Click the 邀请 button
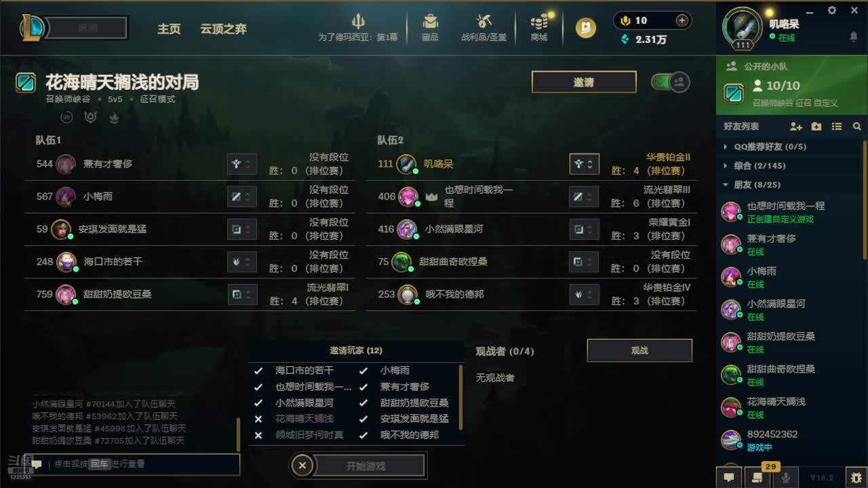This screenshot has height=488, width=868. 584,82
